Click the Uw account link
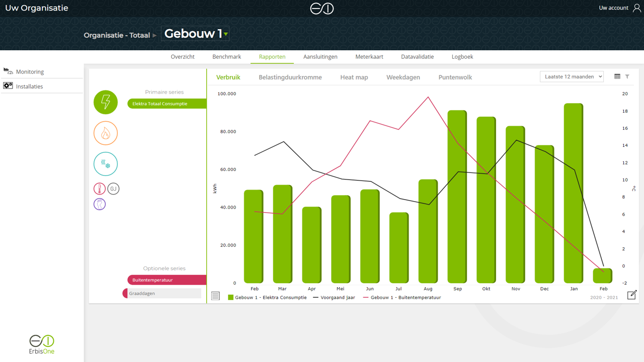 tap(613, 8)
